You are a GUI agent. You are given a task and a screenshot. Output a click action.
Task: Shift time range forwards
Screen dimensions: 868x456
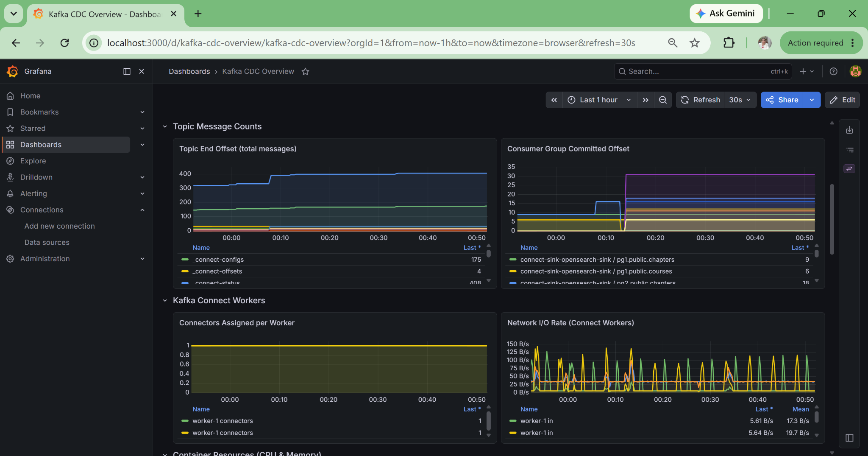point(645,100)
